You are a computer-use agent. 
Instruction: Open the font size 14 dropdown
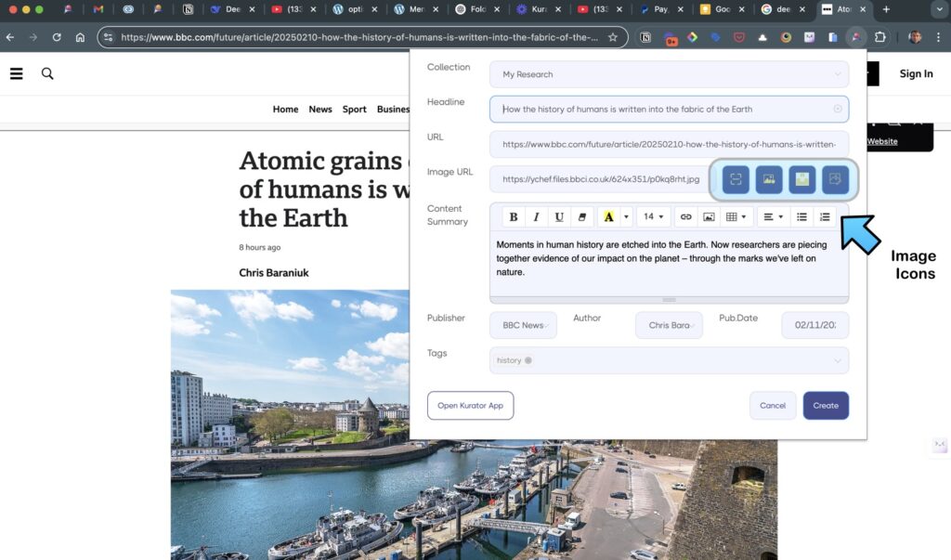654,217
